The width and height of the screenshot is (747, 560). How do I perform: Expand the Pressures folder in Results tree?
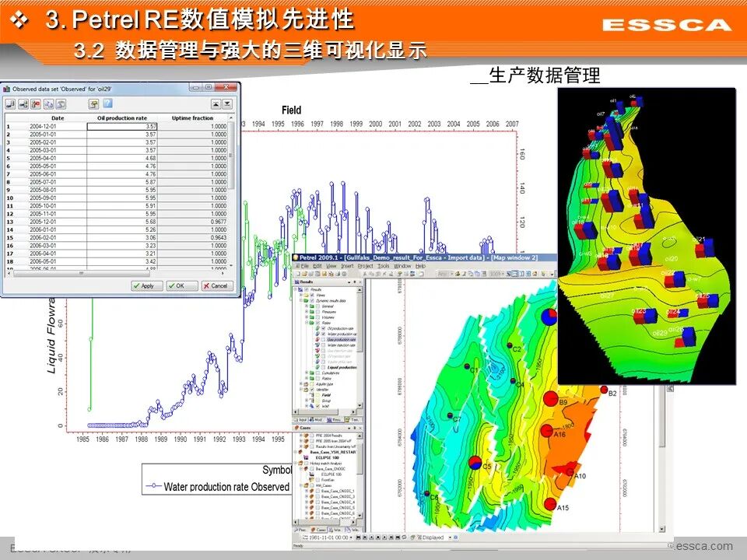point(307,312)
